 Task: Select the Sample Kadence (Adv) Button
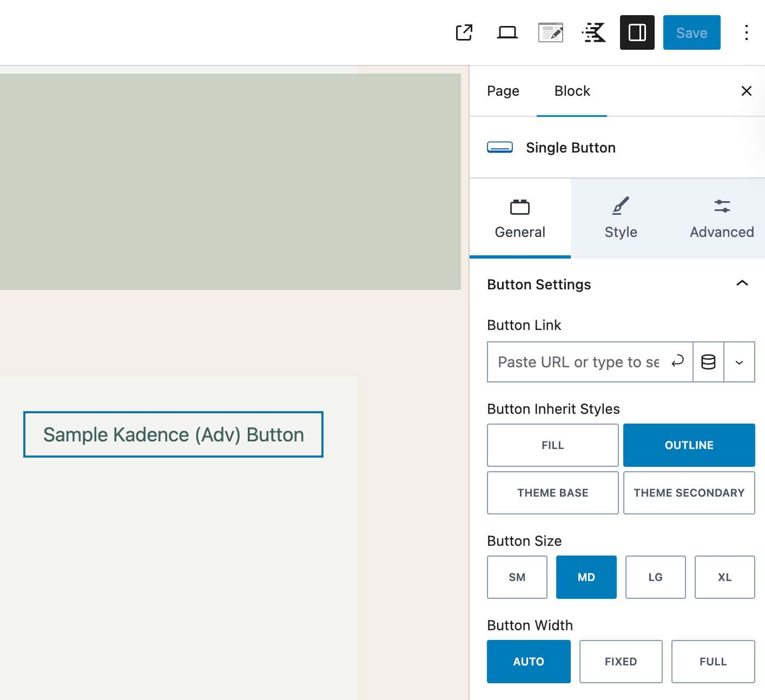tap(173, 434)
